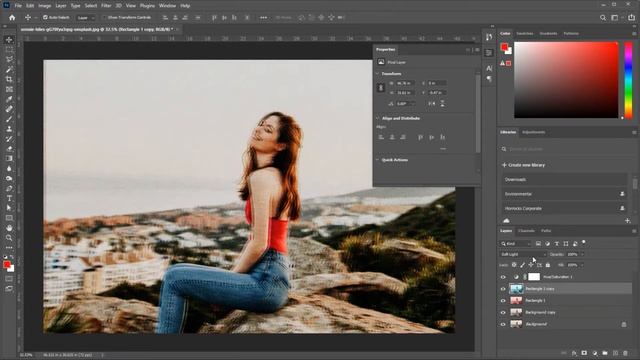
Task: Click Create new library
Action: 524,165
